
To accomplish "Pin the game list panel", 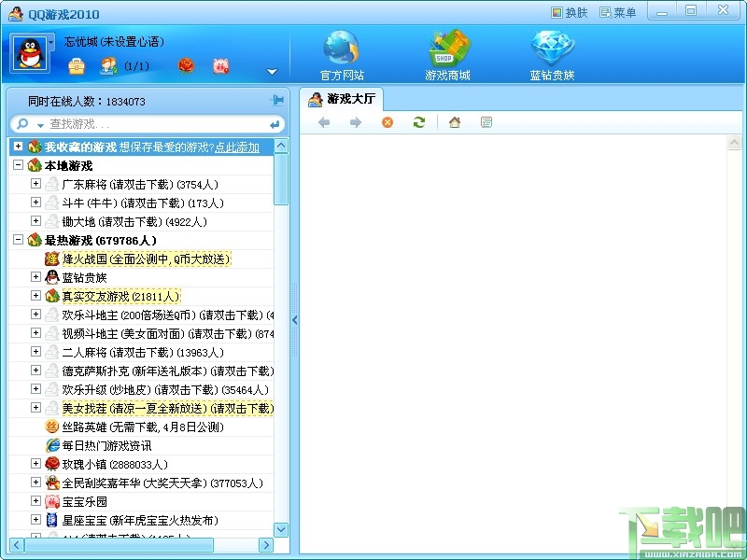I will tap(276, 100).
